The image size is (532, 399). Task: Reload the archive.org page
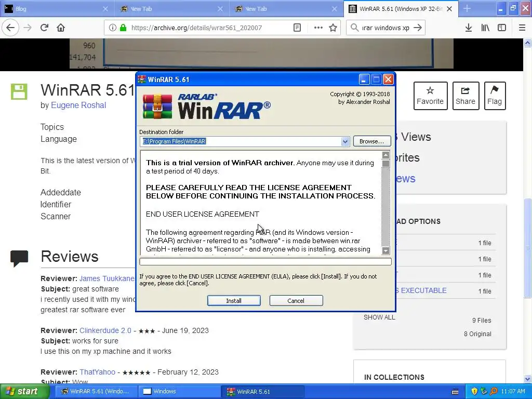coord(44,28)
